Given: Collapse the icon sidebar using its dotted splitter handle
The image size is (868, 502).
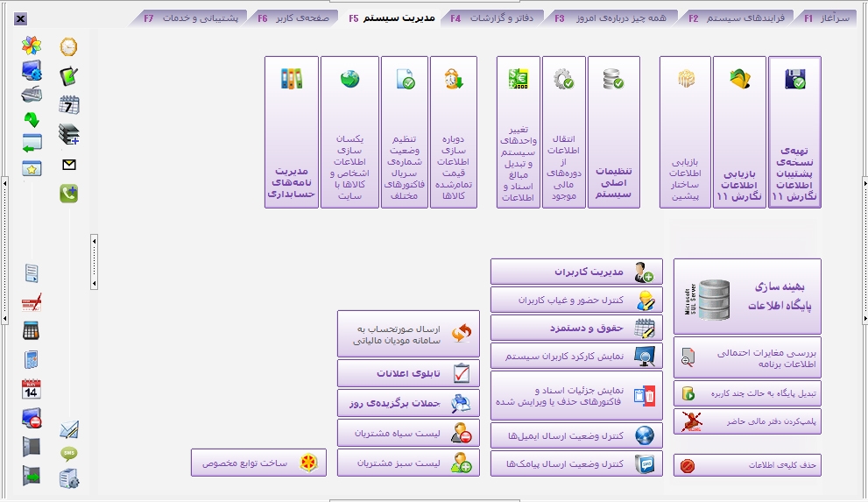Looking at the screenshot, I should click(94, 262).
